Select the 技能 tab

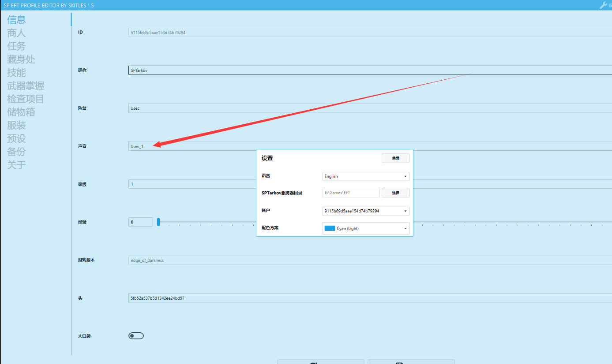coord(16,72)
